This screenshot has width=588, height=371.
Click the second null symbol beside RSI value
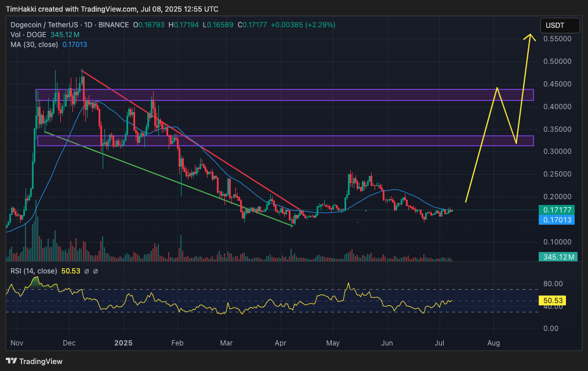[96, 271]
